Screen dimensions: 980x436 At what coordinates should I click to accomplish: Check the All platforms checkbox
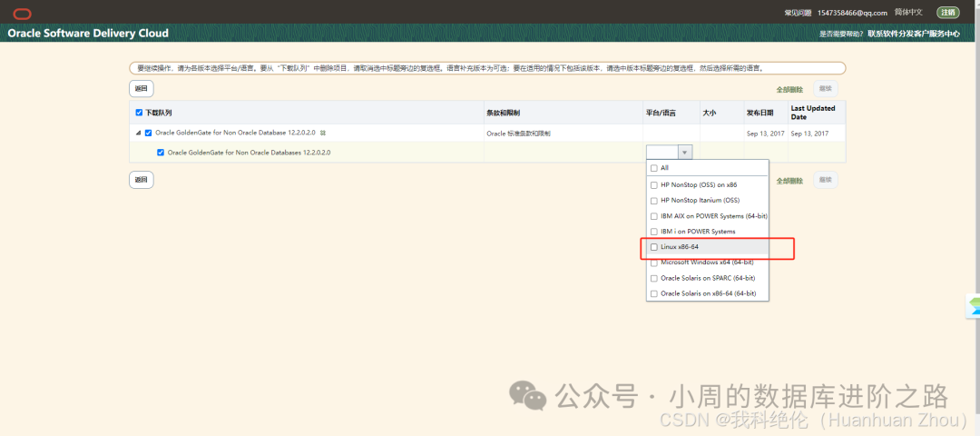[653, 168]
